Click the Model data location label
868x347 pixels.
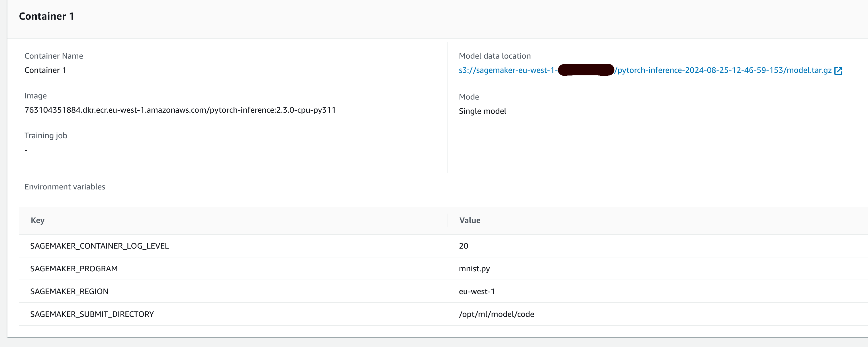point(494,56)
